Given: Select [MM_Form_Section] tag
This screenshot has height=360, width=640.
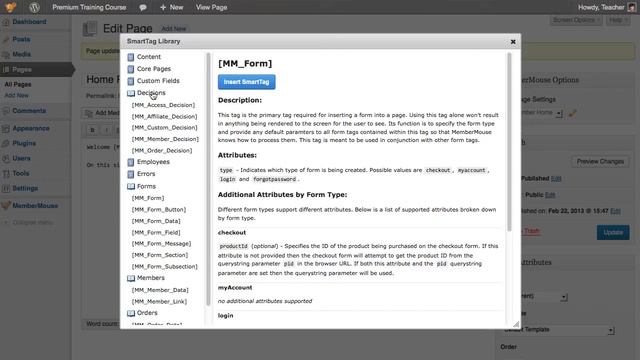Looking at the screenshot, I should pos(160,255).
